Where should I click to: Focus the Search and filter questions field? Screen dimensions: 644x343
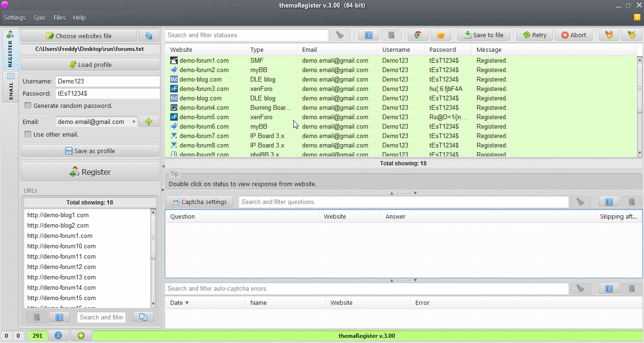pos(404,202)
